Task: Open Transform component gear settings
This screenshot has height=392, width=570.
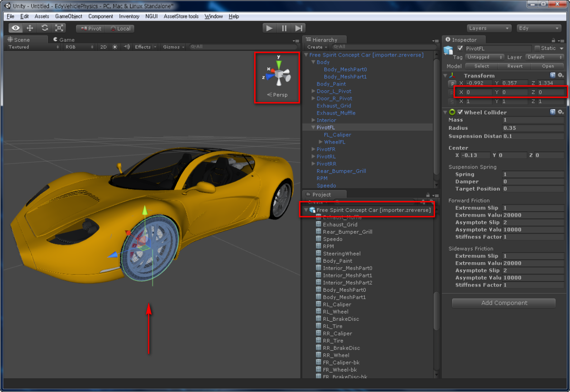Action: point(560,76)
